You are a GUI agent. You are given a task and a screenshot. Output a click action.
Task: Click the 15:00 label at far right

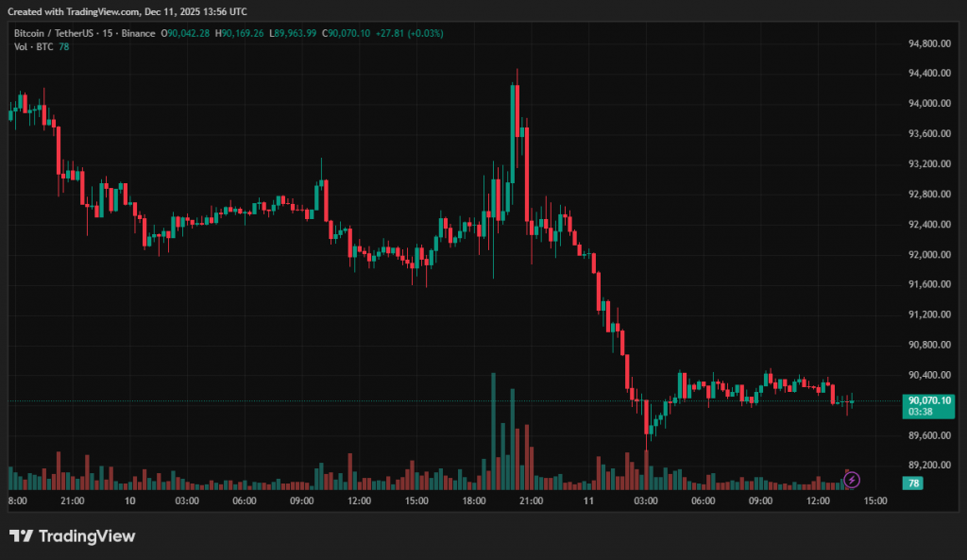click(x=875, y=501)
